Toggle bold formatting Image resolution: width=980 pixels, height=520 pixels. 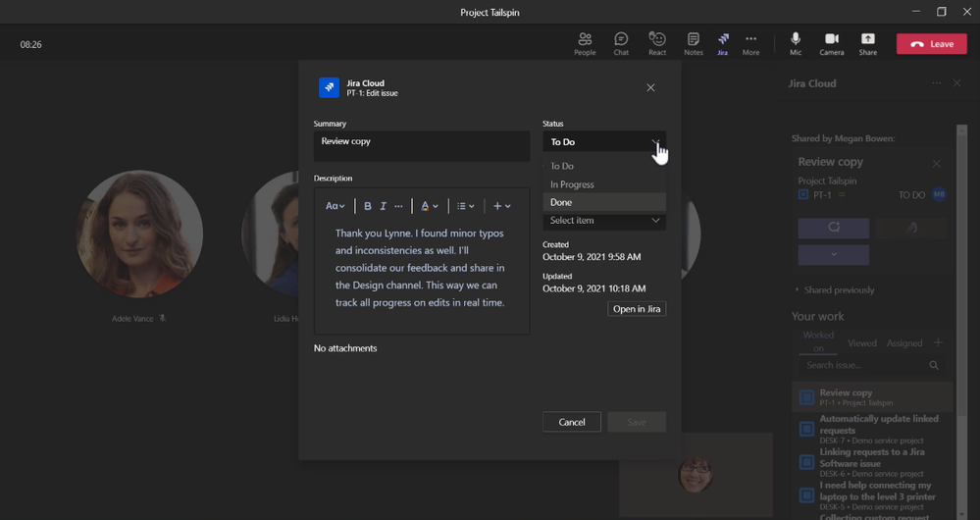(368, 206)
